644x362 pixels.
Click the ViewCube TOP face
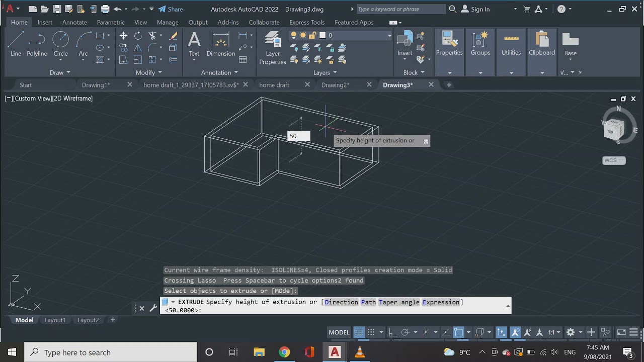point(610,132)
